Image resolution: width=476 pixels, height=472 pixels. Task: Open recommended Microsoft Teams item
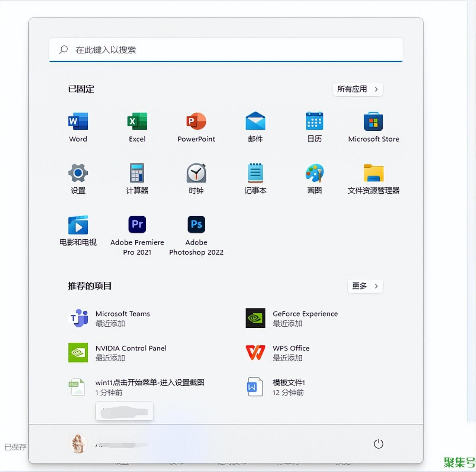click(x=122, y=318)
